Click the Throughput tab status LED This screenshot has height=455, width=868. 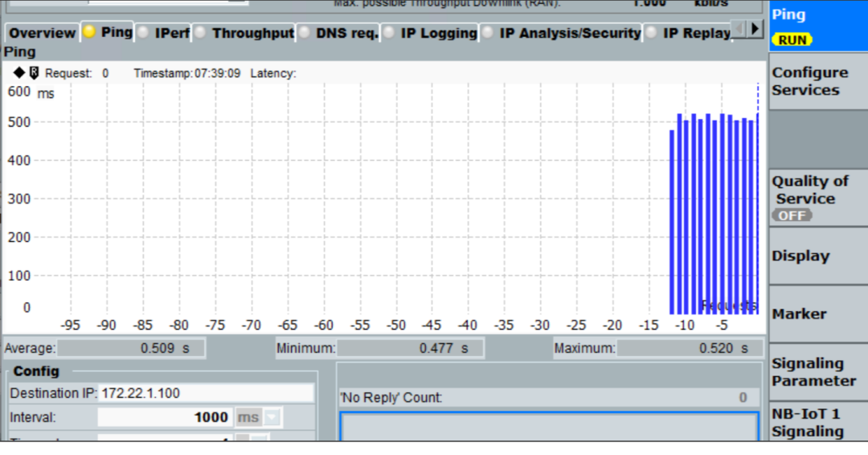[200, 33]
